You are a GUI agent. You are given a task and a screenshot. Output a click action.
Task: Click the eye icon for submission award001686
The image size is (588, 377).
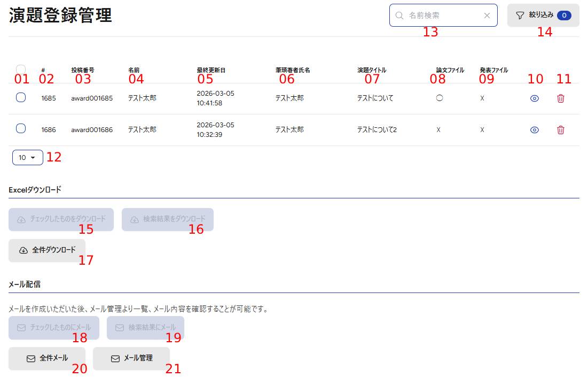click(535, 130)
